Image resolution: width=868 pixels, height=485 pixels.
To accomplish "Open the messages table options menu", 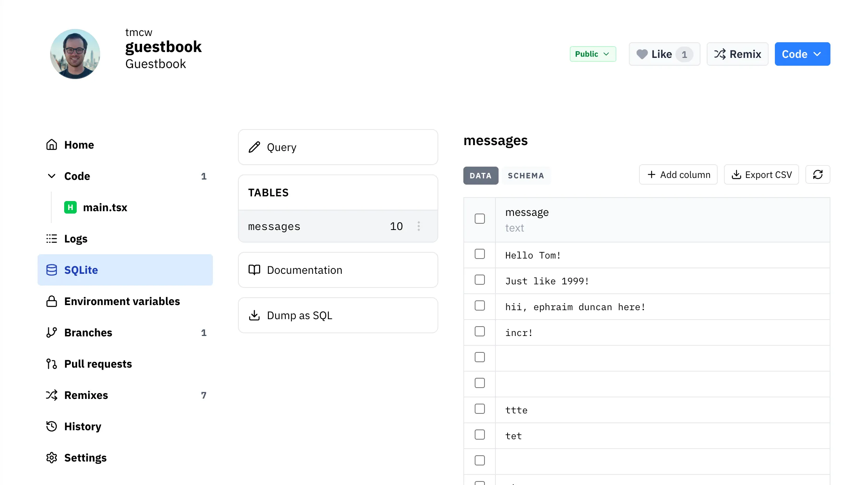I will pos(418,226).
